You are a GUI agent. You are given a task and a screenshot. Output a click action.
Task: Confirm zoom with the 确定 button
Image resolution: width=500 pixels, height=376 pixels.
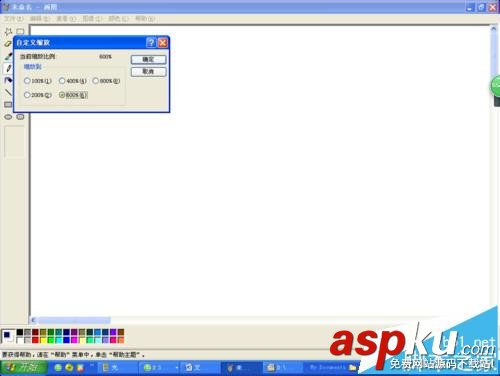pyautogui.click(x=148, y=60)
